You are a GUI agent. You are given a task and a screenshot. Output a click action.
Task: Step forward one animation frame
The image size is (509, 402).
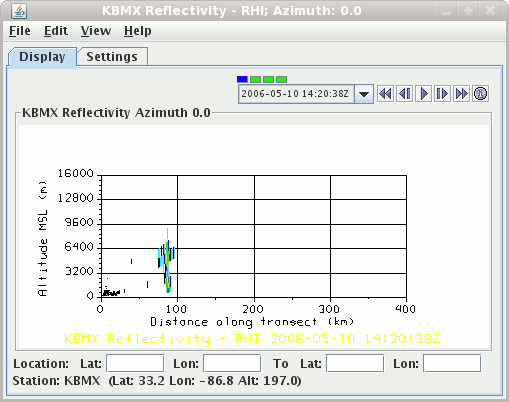[442, 94]
